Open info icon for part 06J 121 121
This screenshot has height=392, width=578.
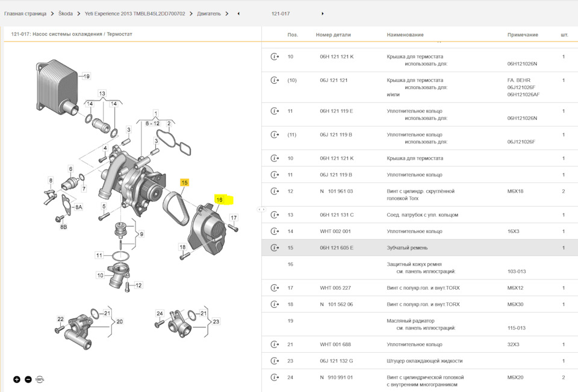coord(275,80)
